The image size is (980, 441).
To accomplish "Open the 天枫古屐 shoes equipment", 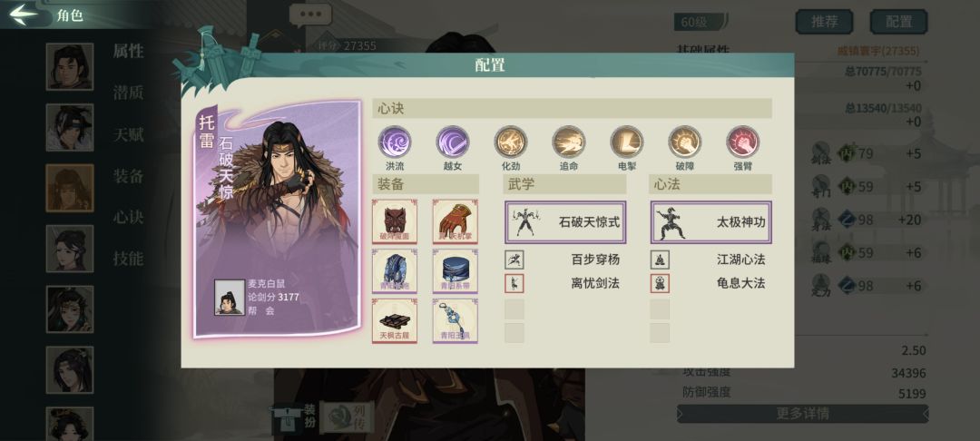I will (x=395, y=320).
